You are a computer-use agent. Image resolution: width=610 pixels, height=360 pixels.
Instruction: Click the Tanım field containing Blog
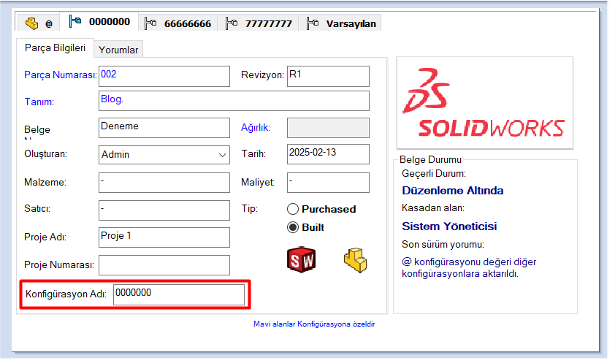pyautogui.click(x=234, y=101)
